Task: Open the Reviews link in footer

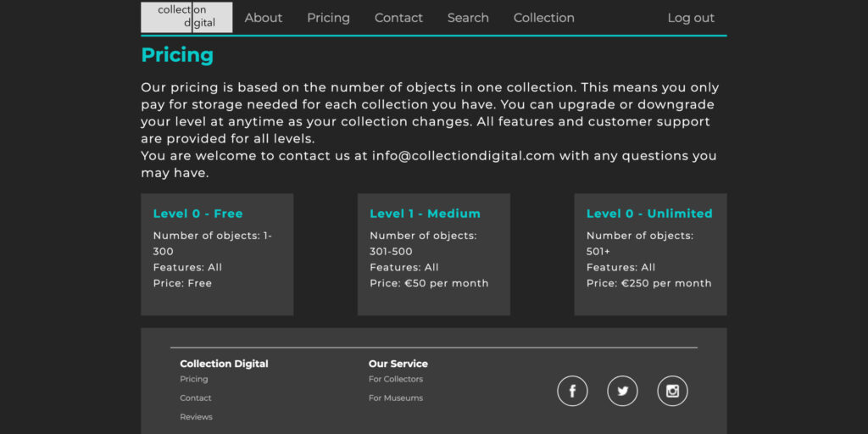Action: pos(196,416)
